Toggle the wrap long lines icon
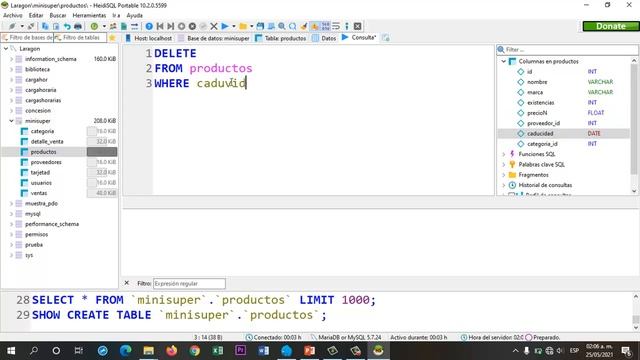Screen dimensions: 640x360 [336, 27]
